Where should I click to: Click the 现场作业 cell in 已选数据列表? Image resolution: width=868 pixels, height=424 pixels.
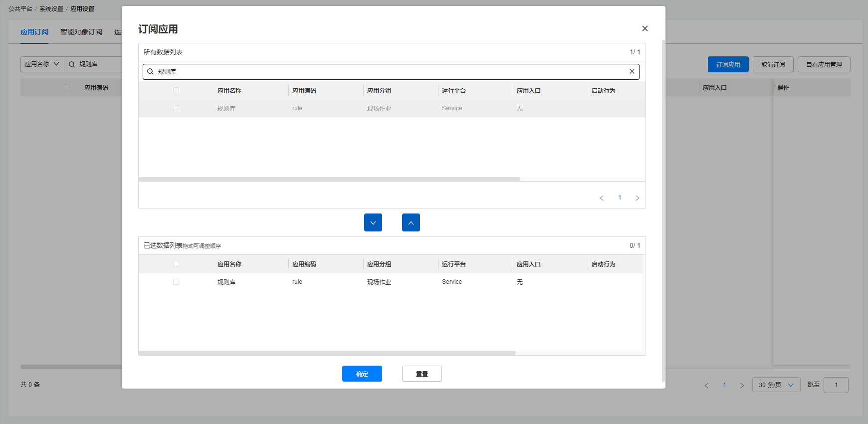tap(379, 282)
